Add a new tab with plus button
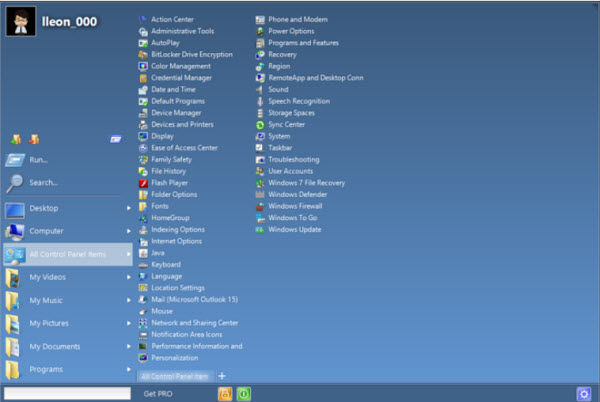 pos(222,376)
